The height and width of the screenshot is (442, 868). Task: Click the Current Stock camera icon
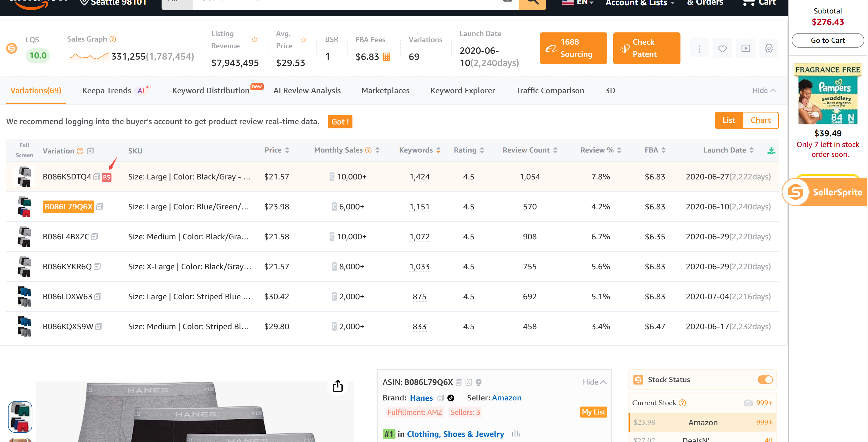(748, 403)
